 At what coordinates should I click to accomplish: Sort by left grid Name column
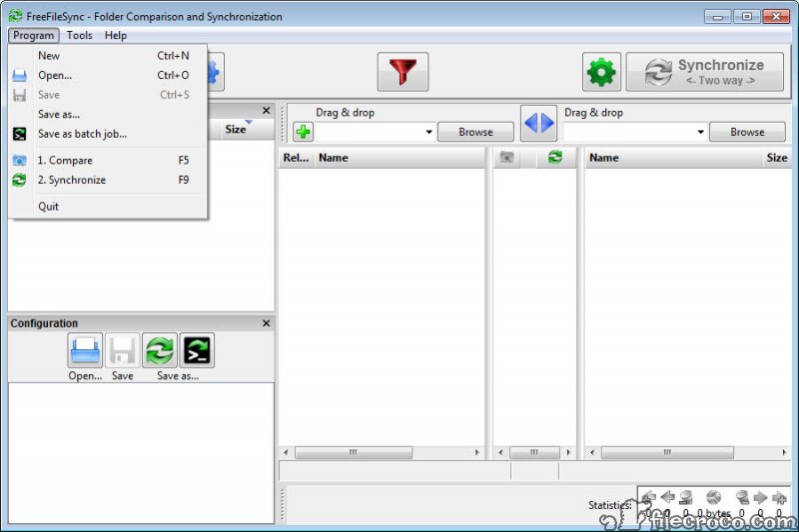[399, 158]
